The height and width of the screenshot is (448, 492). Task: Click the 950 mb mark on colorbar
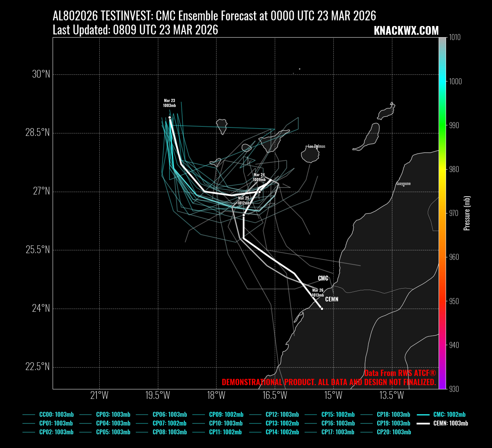point(454,301)
